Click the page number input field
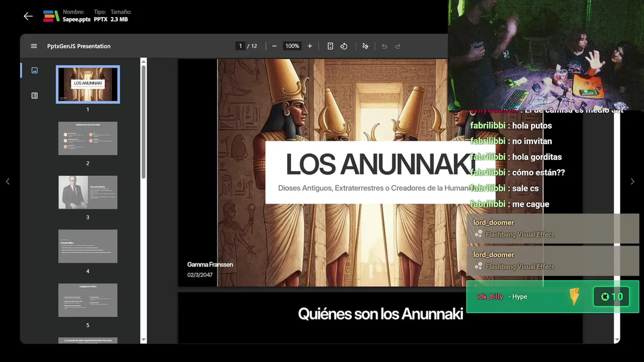Screen dimensions: 644x362 pyautogui.click(x=240, y=46)
